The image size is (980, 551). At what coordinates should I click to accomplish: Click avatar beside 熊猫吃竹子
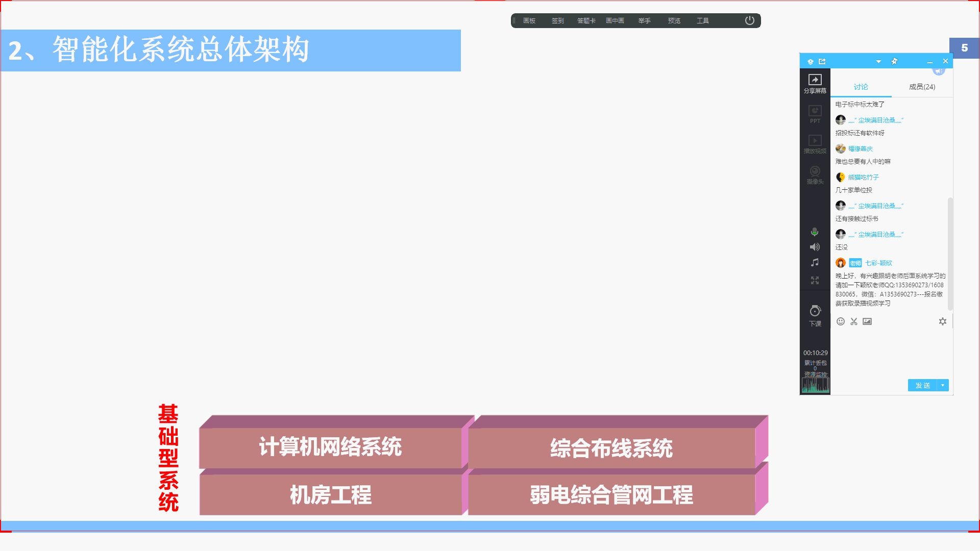(x=841, y=177)
